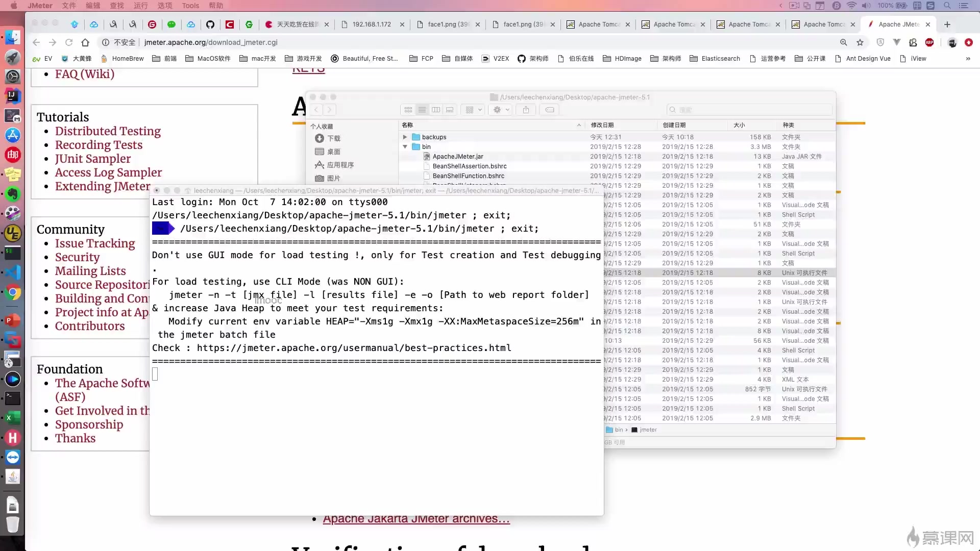Open the Tools menu

point(190,6)
